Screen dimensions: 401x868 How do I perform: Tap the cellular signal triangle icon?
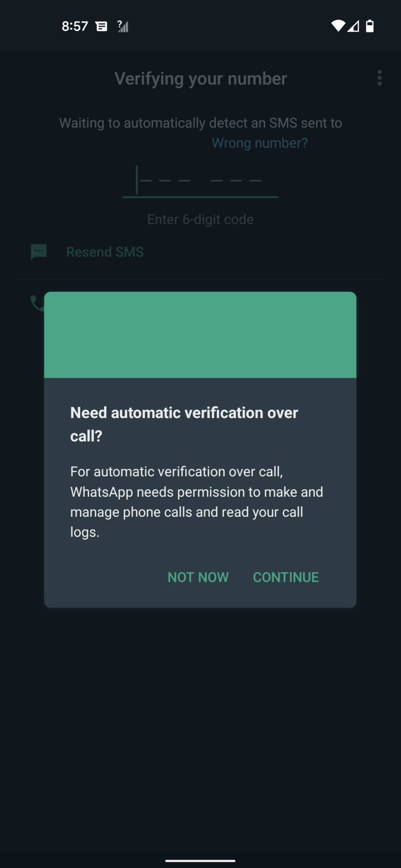coord(353,26)
